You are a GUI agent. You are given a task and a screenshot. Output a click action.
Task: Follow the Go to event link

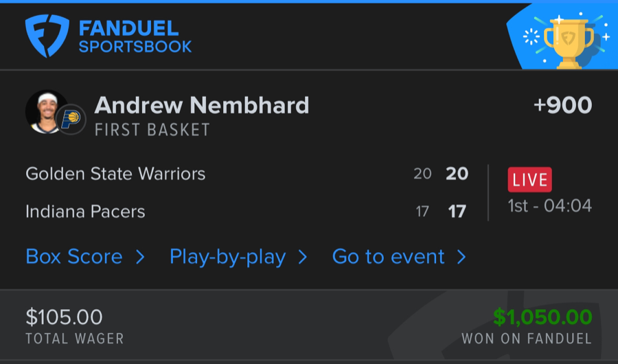pos(389,257)
